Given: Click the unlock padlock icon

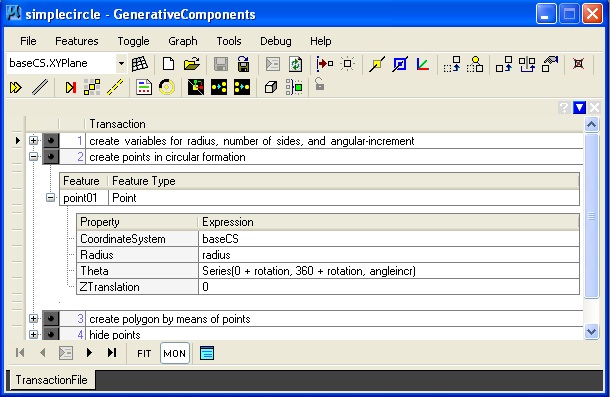Looking at the screenshot, I should point(319,84).
